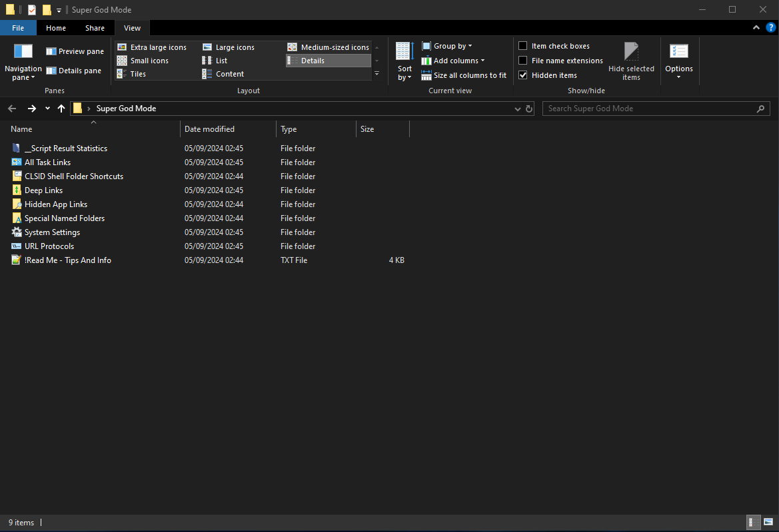Open the File menu tab
This screenshot has height=532, width=779.
click(18, 28)
